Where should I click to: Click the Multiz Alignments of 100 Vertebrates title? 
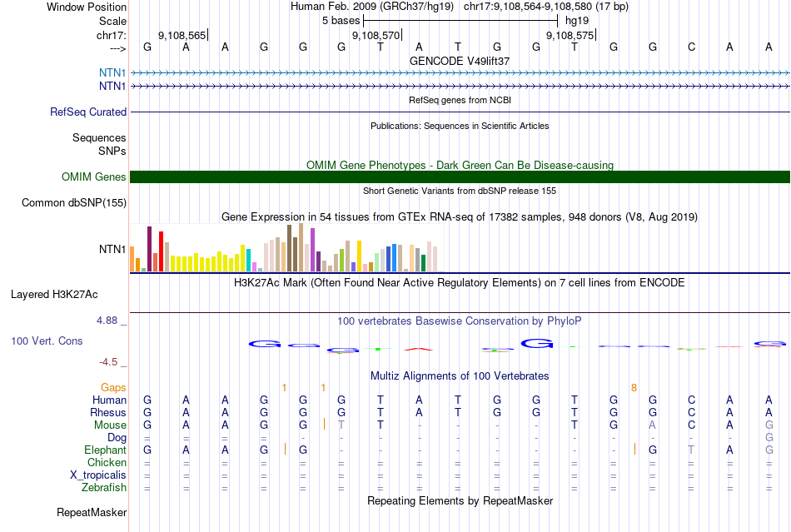460,375
